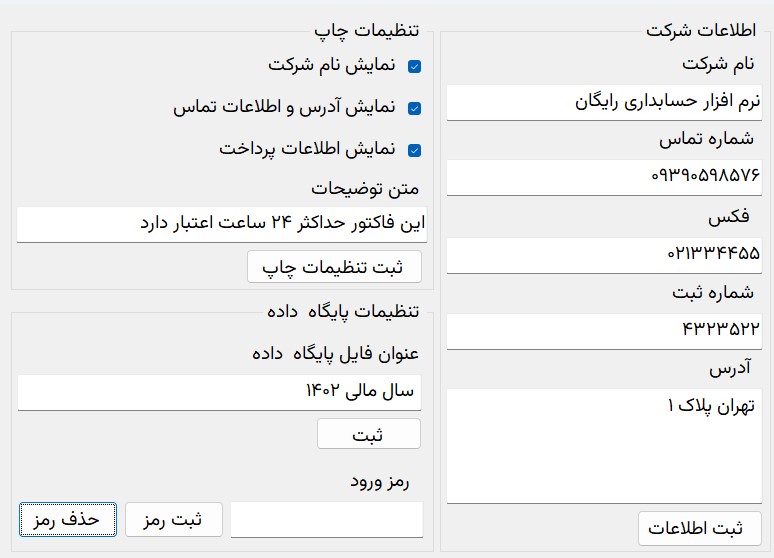Click inside the address text area
This screenshot has height=558, width=774.
click(603, 445)
